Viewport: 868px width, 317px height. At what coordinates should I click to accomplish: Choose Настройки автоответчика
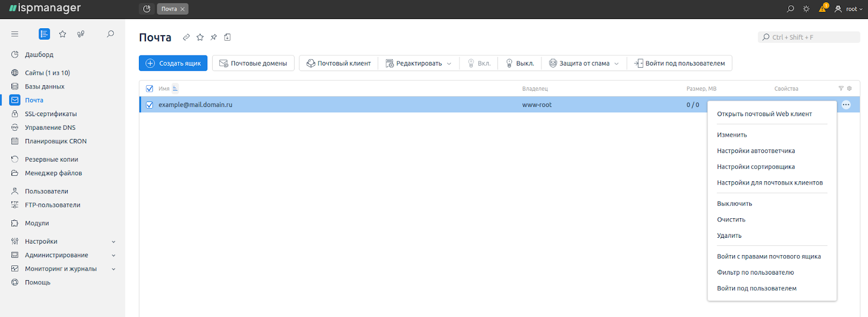(x=756, y=151)
